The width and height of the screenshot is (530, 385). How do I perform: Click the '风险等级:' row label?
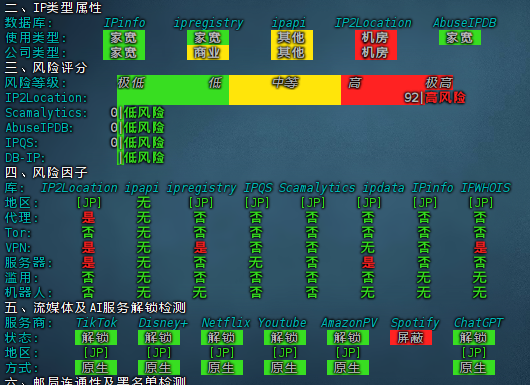tap(35, 82)
